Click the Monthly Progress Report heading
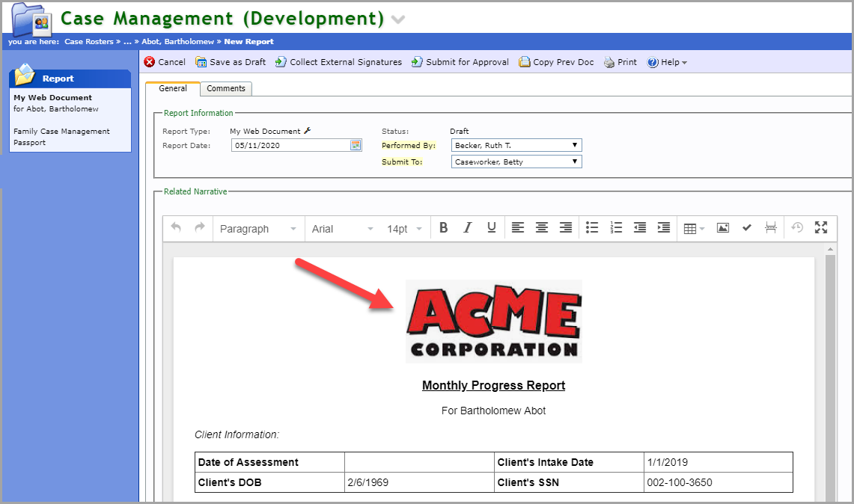Image resolution: width=854 pixels, height=504 pixels. pos(493,385)
